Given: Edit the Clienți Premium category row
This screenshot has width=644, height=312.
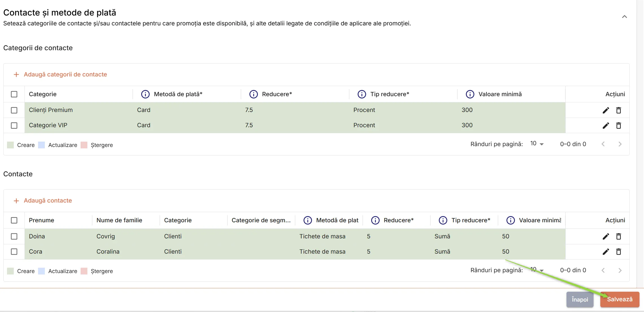Looking at the screenshot, I should (606, 110).
